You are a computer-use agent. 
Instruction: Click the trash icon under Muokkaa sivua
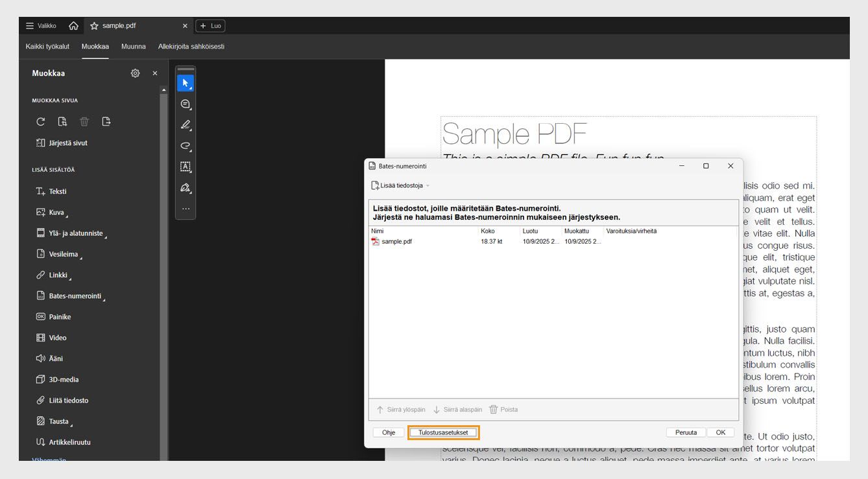click(84, 121)
